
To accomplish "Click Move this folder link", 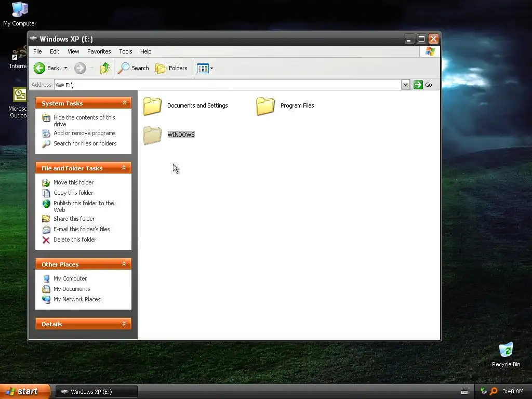I will [x=73, y=182].
